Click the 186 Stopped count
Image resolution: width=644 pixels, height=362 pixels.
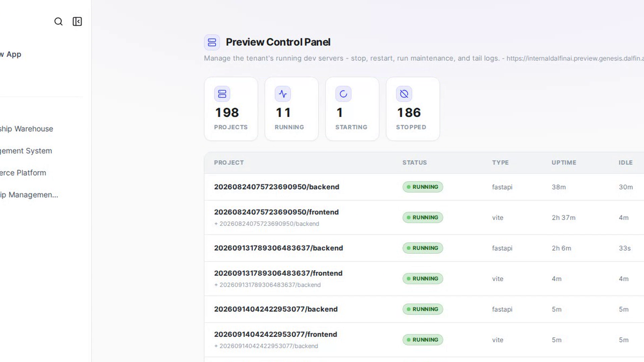pyautogui.click(x=409, y=113)
